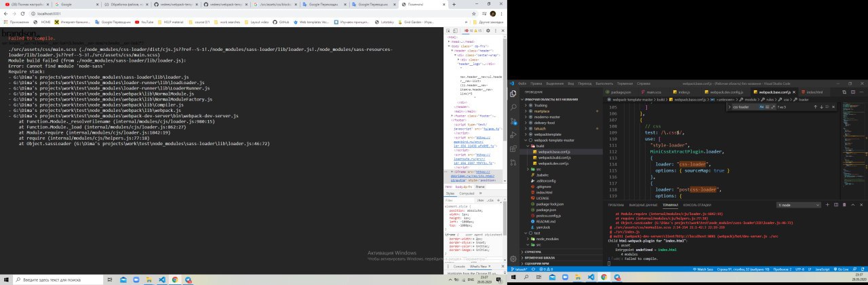
Task: Open Терминал menu in VS Code menu bar
Action: [x=625, y=83]
